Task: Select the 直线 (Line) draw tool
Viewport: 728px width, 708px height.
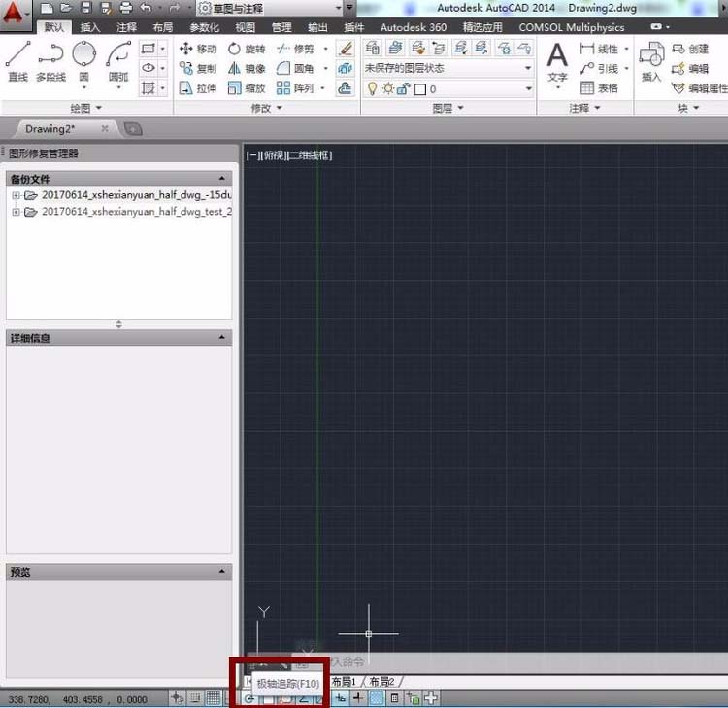Action: coord(17,61)
